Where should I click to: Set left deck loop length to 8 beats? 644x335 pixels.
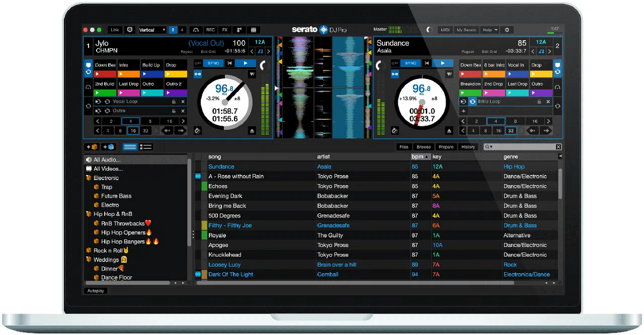click(x=150, y=121)
